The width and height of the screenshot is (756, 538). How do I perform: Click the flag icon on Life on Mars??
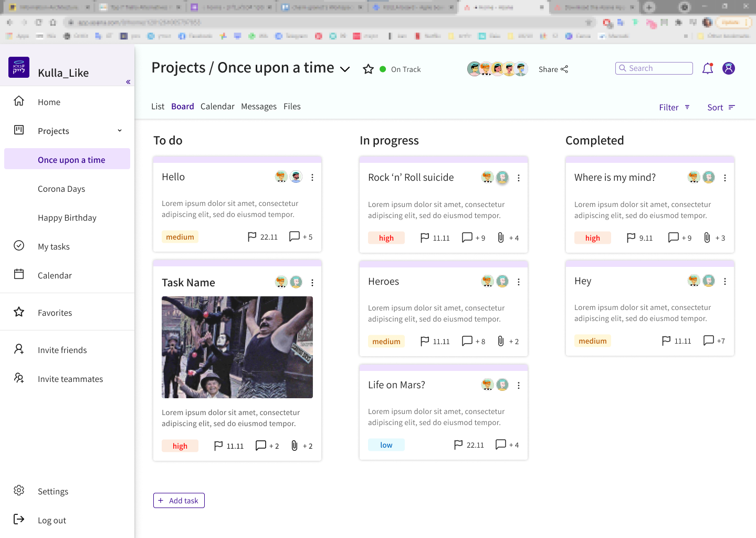[x=458, y=444]
